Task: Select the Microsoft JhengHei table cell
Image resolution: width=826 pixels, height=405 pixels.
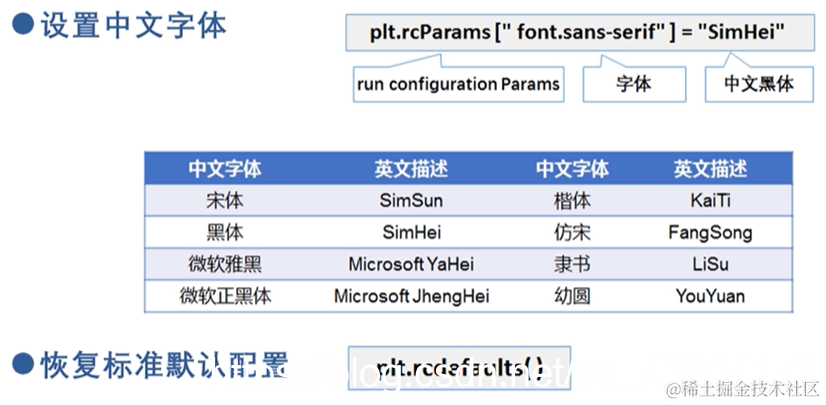Action: point(411,297)
